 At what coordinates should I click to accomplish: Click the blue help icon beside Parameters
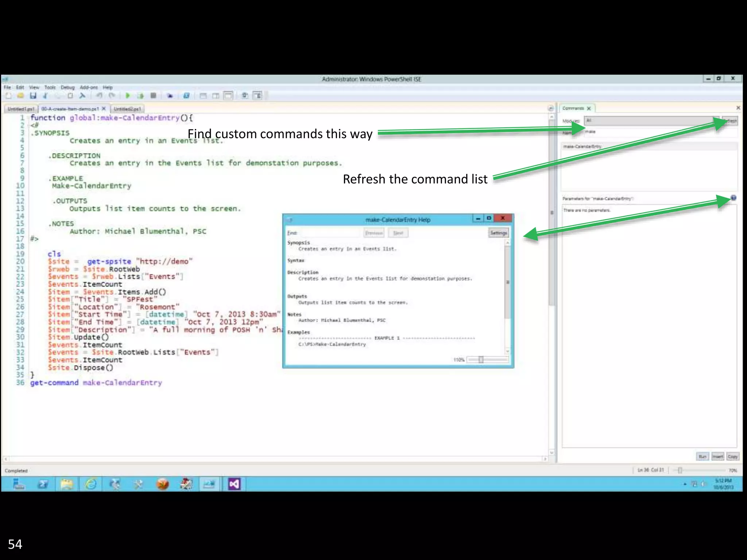click(733, 198)
